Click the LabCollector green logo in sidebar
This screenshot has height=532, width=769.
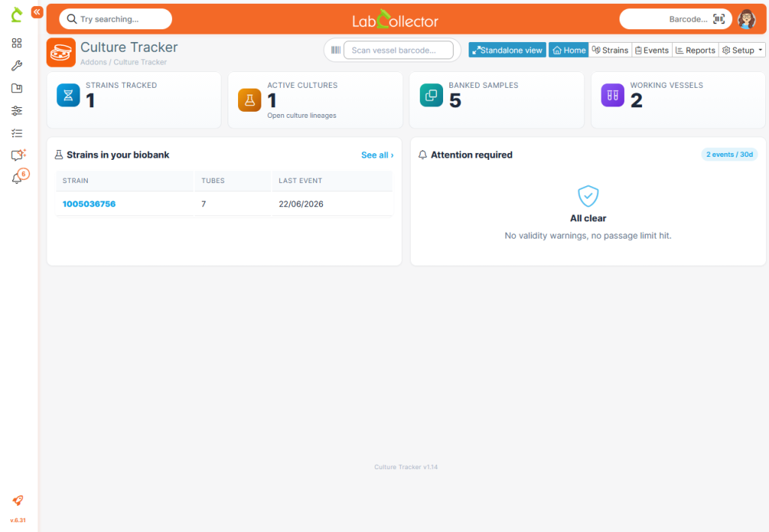pyautogui.click(x=17, y=15)
